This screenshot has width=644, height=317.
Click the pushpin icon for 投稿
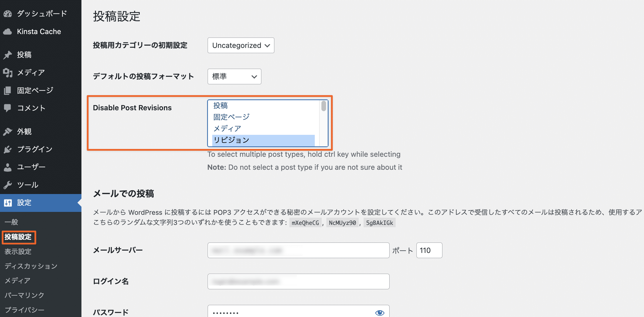[x=8, y=55]
